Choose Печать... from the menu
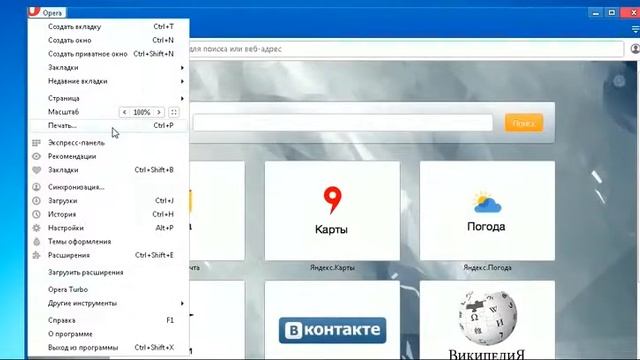This screenshot has width=640, height=360. (109, 126)
